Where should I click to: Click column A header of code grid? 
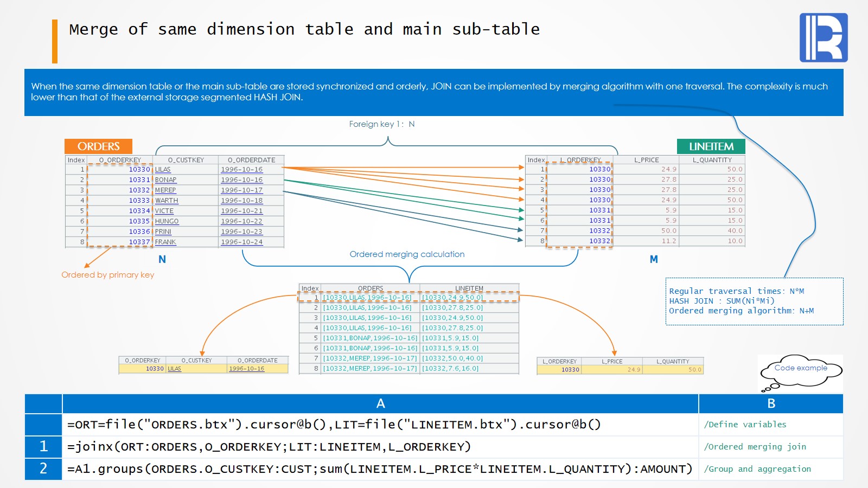pos(380,403)
